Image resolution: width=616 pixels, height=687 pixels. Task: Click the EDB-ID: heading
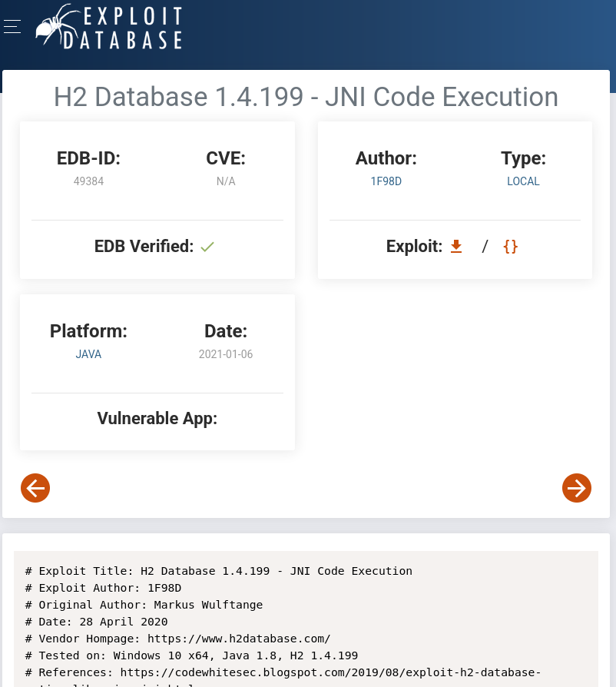(88, 158)
